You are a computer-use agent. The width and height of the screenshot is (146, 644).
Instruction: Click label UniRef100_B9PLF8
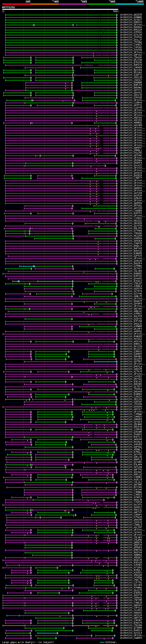coord(131,85)
